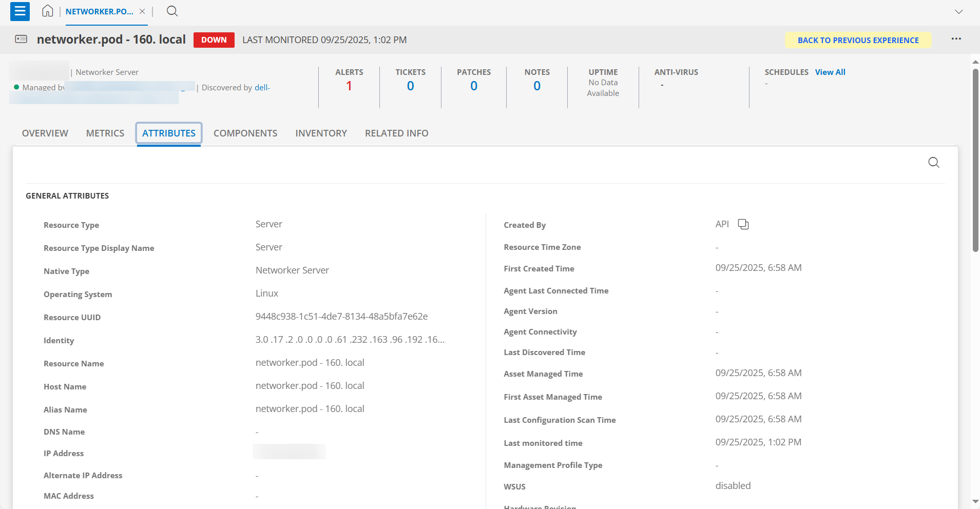Image resolution: width=980 pixels, height=509 pixels.
Task: Open the NETWORKER.PO... page tab
Action: point(100,11)
